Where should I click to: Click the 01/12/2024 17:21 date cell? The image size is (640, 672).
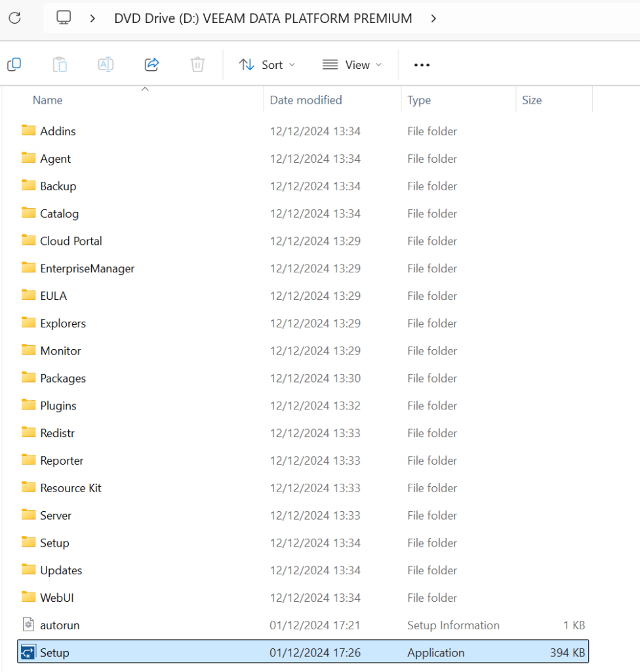click(315, 625)
